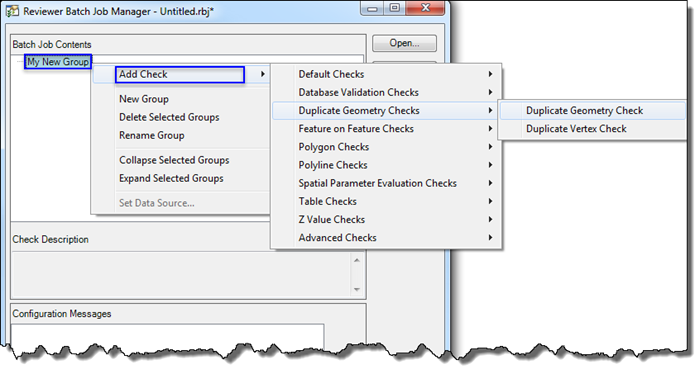Close the Batch Job Manager window
The height and width of the screenshot is (379, 700).
[x=425, y=8]
